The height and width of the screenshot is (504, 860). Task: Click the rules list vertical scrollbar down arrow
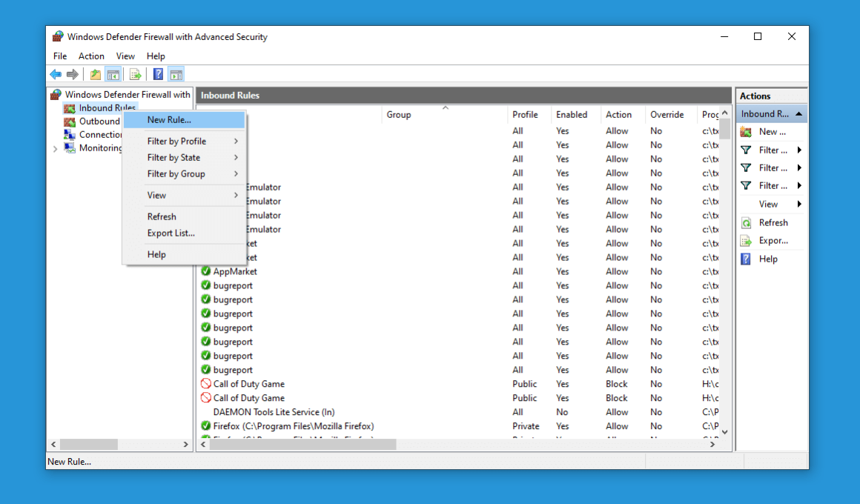(725, 432)
